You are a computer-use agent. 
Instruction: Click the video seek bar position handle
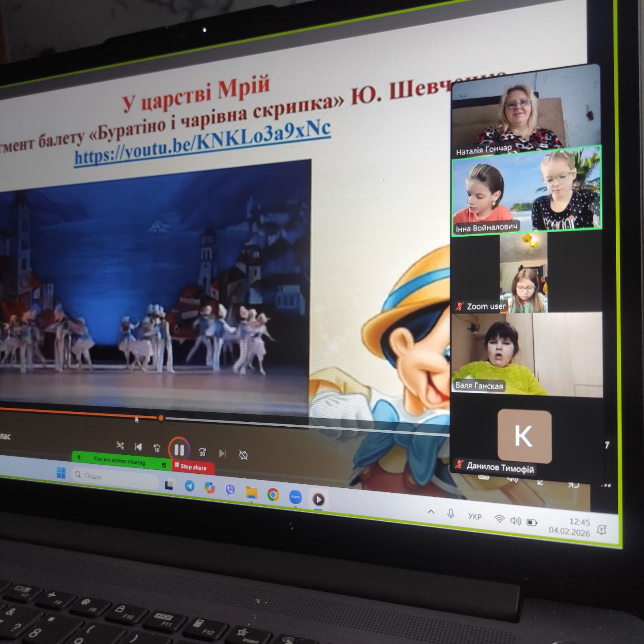pyautogui.click(x=161, y=418)
